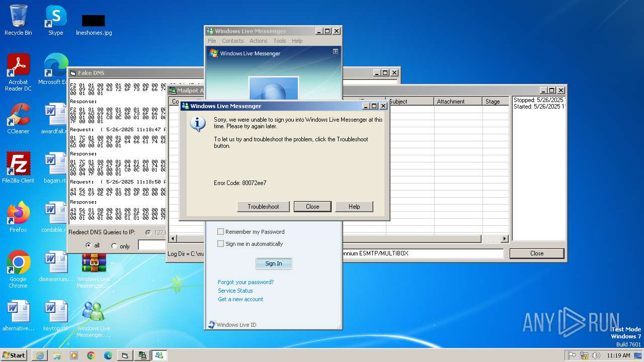Launch FileZilla Client shortcut
This screenshot has width=644, height=362.
point(18,168)
